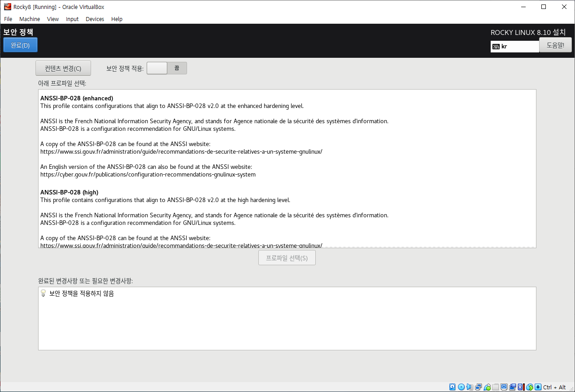Screen dimensions: 575x392
Task: Click the display settings icon in status bar
Action: click(x=504, y=387)
